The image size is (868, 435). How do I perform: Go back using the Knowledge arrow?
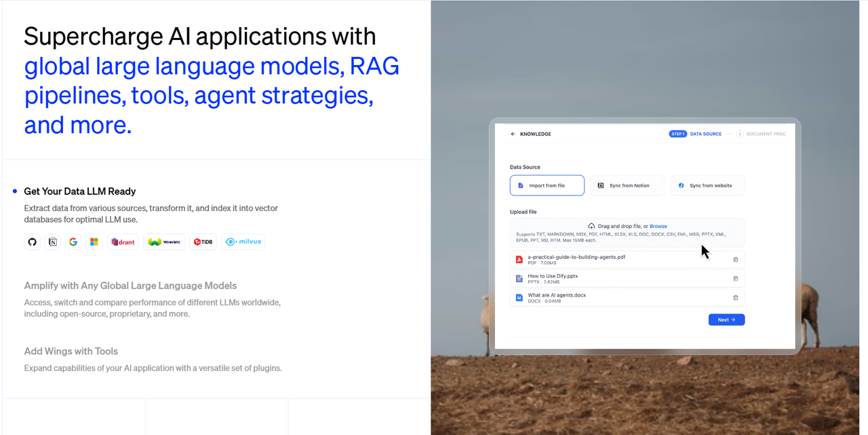pyautogui.click(x=513, y=134)
